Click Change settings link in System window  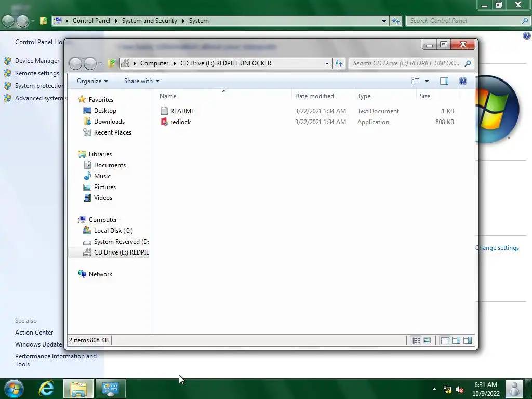497,248
